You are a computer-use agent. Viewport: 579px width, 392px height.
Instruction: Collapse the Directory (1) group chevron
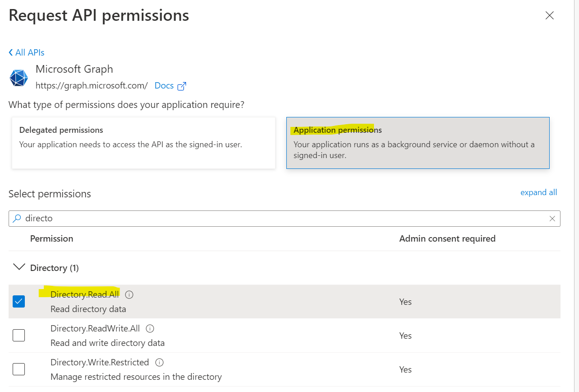pyautogui.click(x=19, y=267)
